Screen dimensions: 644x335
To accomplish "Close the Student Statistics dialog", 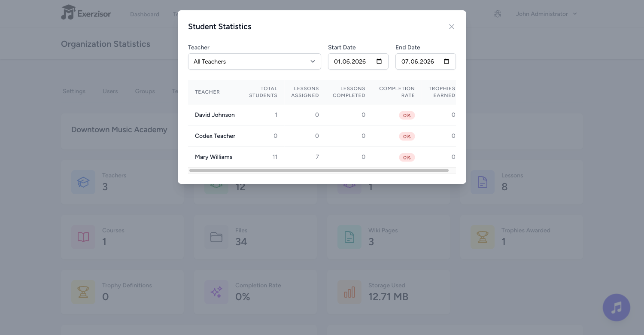I will click(452, 27).
